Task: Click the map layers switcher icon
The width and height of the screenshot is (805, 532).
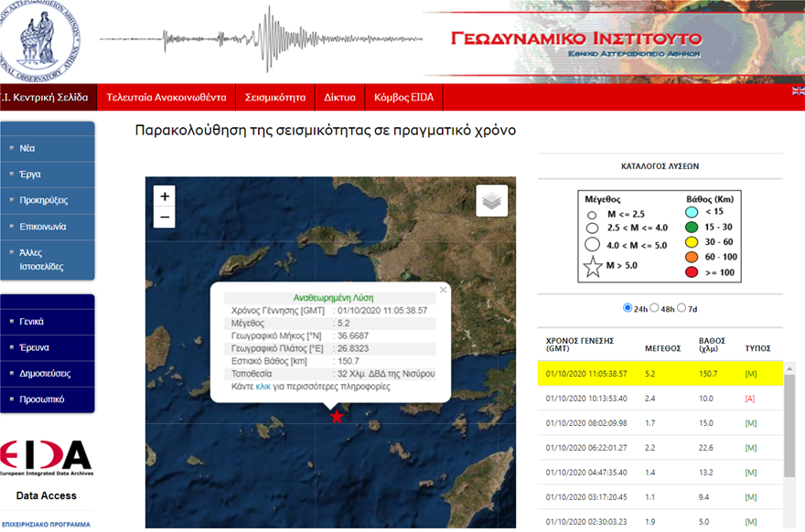Action: (x=491, y=200)
